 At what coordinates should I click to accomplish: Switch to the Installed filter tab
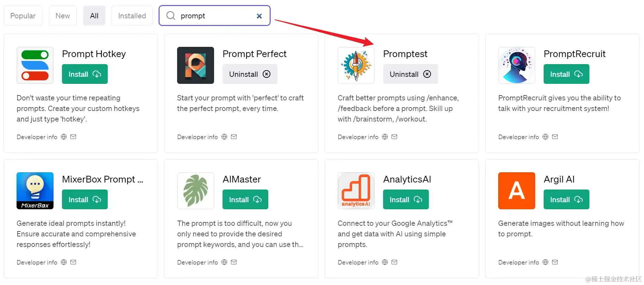pyautogui.click(x=132, y=16)
